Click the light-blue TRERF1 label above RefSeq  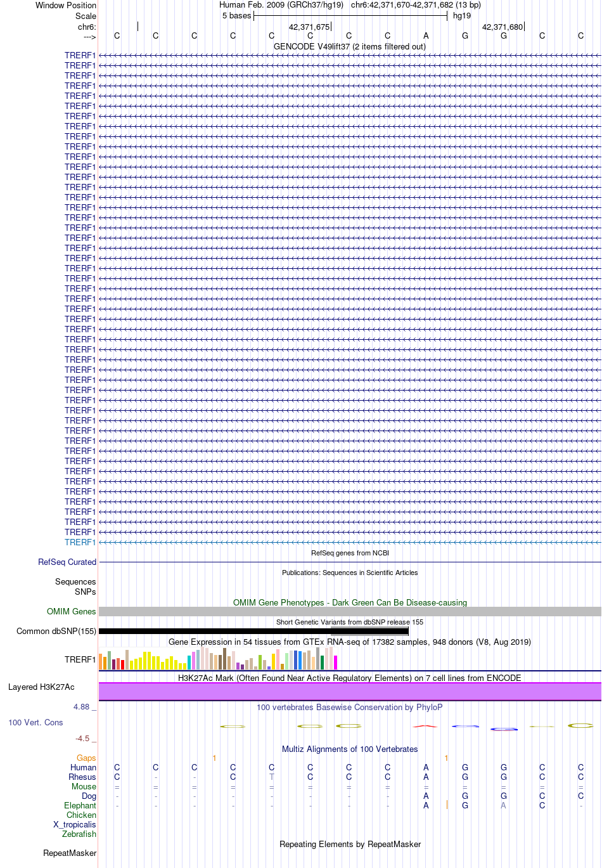click(x=80, y=542)
